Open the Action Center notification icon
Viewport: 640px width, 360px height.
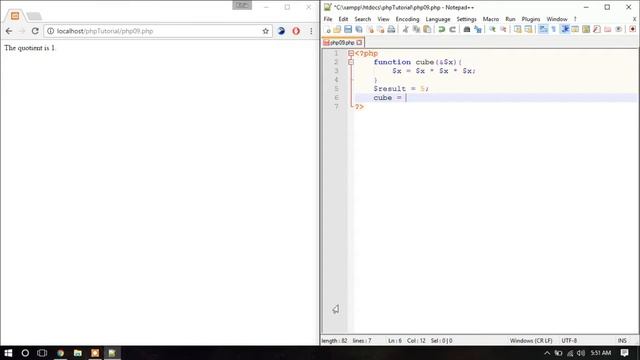pyautogui.click(x=624, y=353)
